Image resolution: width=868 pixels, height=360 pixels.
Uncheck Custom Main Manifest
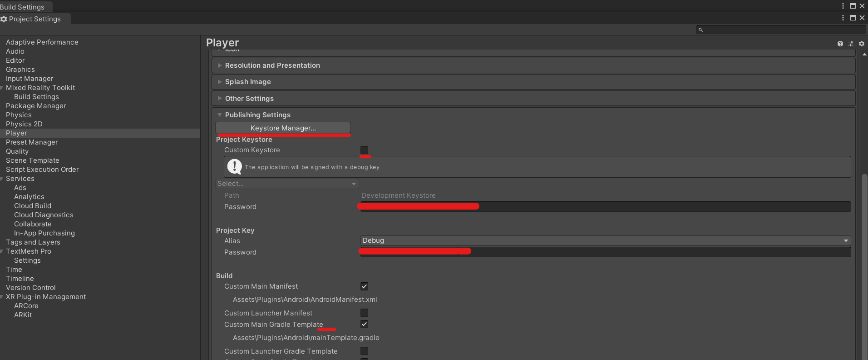364,286
